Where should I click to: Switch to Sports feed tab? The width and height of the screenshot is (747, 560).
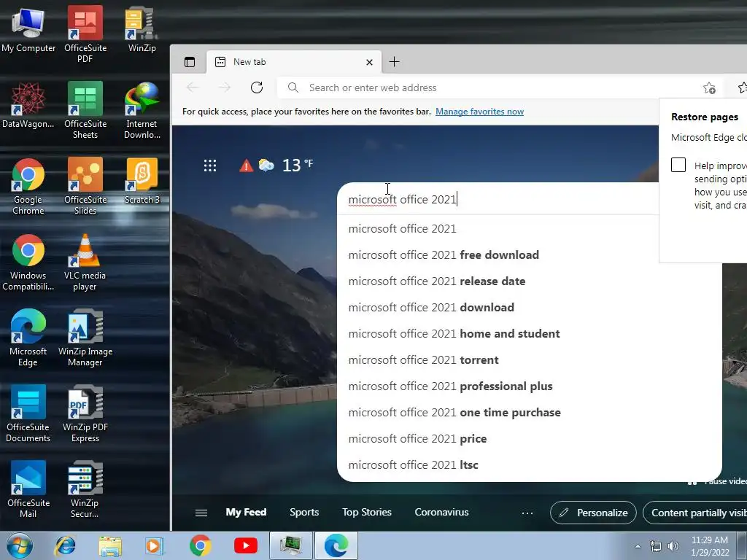click(304, 513)
